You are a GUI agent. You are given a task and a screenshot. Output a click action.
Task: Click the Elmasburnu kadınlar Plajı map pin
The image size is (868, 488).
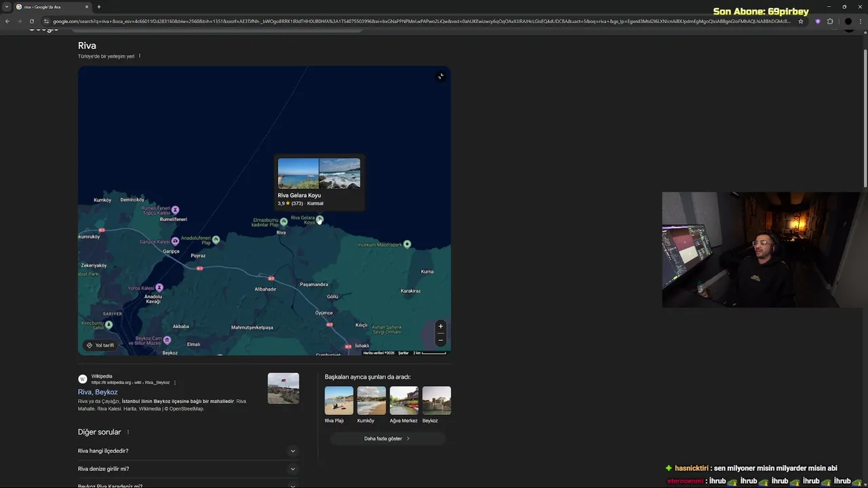[x=283, y=222]
